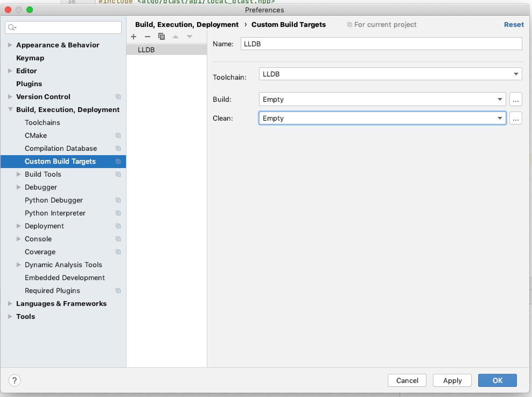Expand the Debugger node
This screenshot has width=532, height=397.
(x=19, y=187)
